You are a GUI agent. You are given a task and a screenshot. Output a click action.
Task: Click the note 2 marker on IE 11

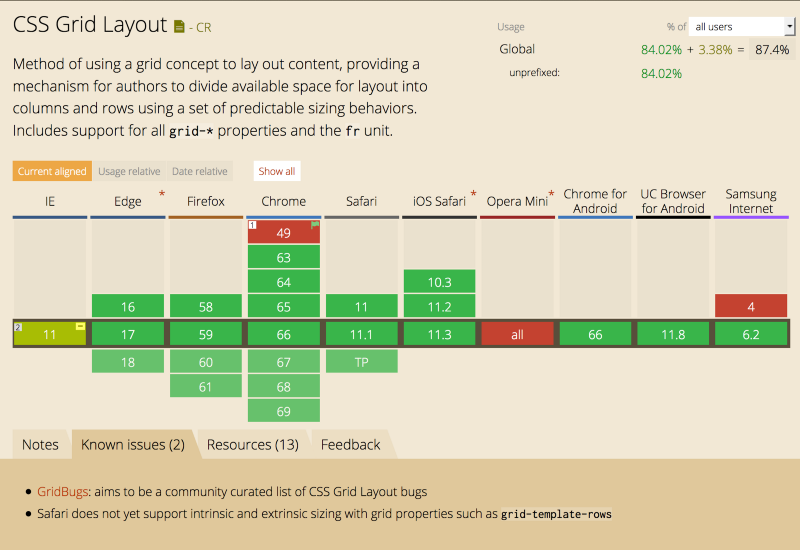point(18,327)
